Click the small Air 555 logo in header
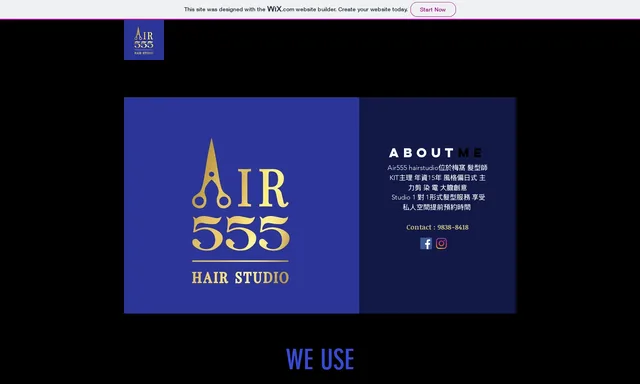The image size is (640, 384). click(x=144, y=40)
